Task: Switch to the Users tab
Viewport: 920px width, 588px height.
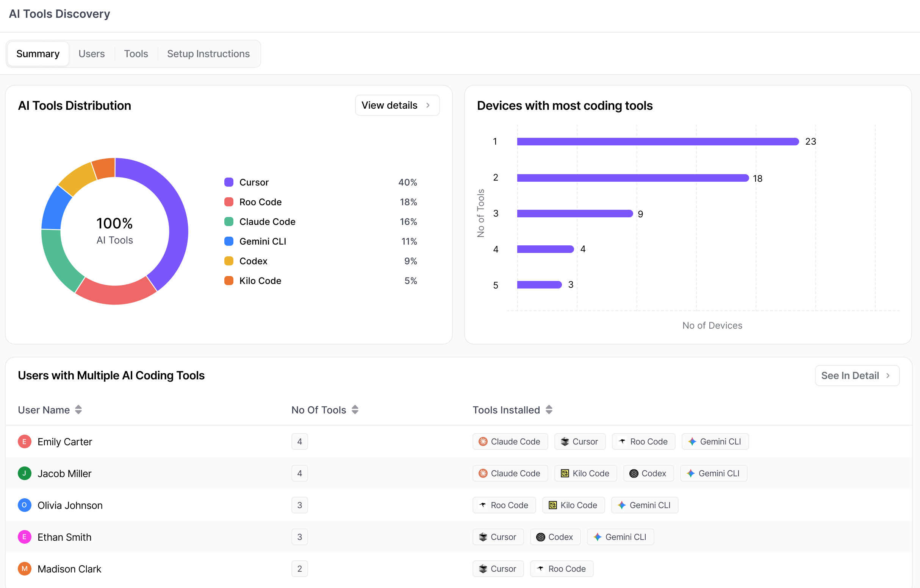Action: click(x=92, y=54)
